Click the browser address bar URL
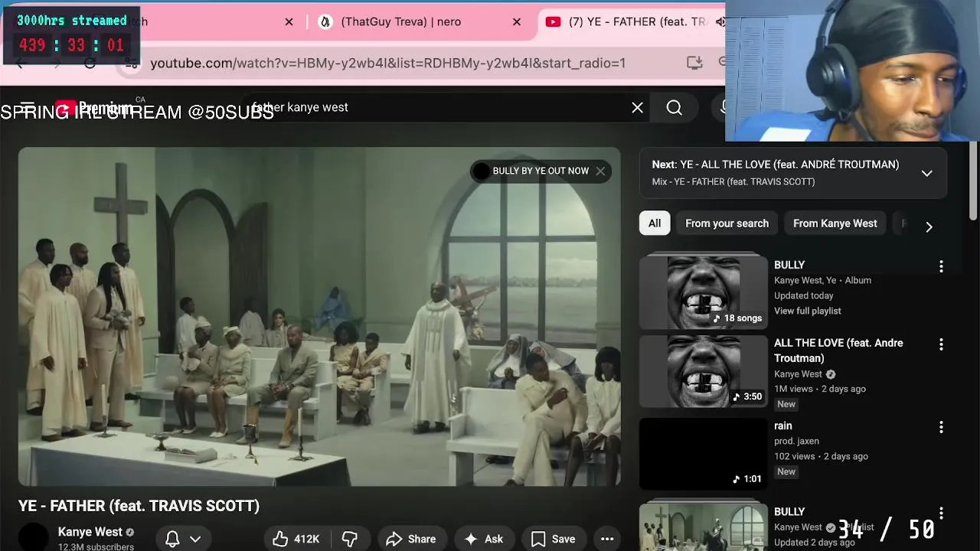The width and height of the screenshot is (980, 551). pyautogui.click(x=387, y=63)
